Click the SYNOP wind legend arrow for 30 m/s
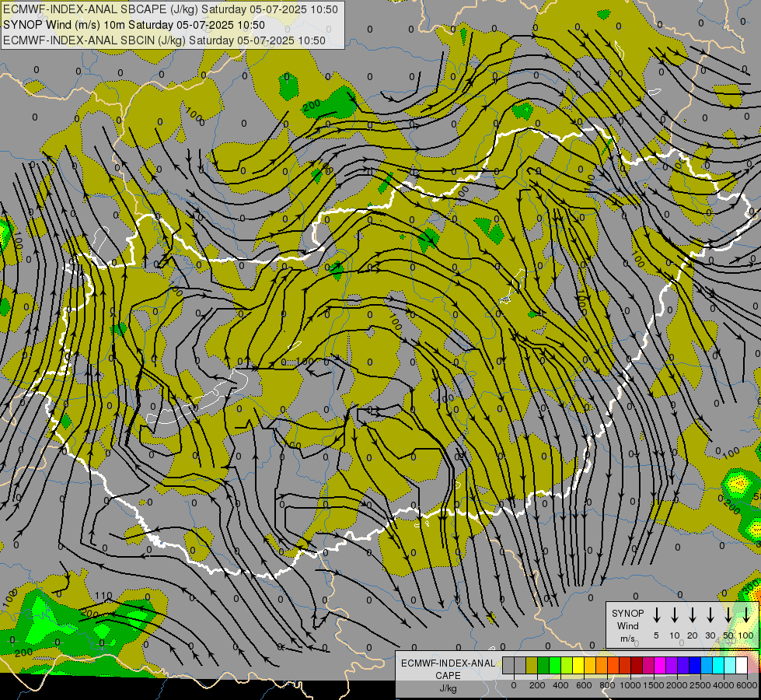761x700 pixels. [x=710, y=614]
